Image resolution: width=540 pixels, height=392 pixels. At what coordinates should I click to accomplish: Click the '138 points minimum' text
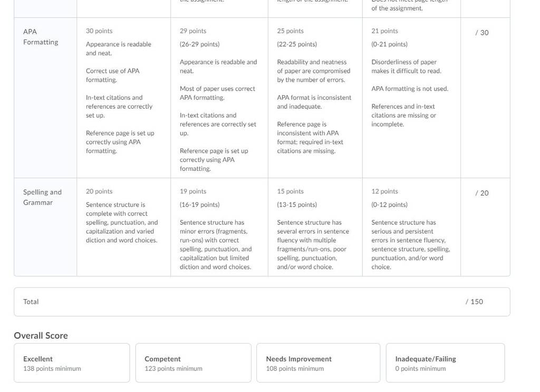pos(52,369)
